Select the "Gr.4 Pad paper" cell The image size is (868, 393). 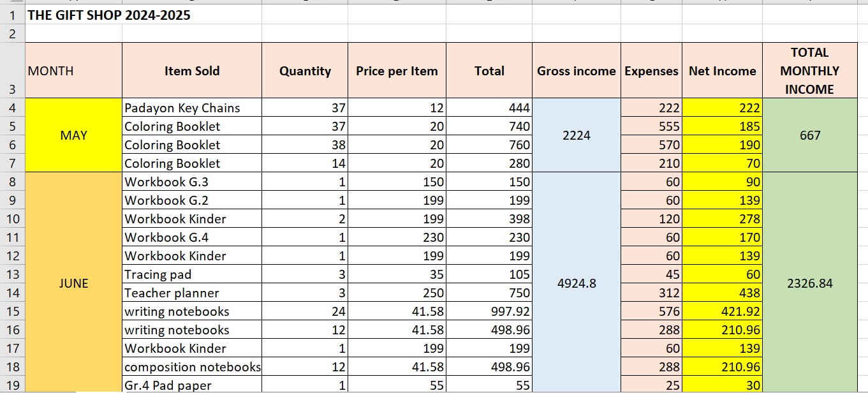tap(168, 385)
